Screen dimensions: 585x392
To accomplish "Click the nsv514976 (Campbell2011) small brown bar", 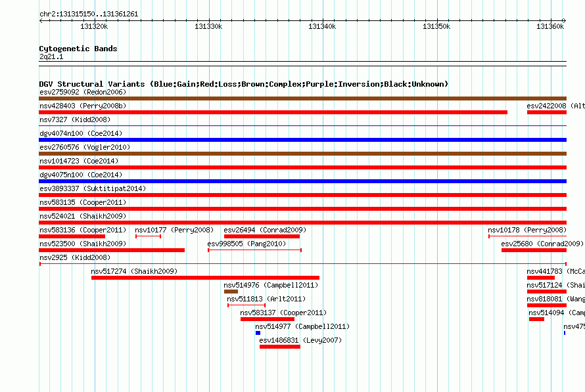I will point(231,292).
